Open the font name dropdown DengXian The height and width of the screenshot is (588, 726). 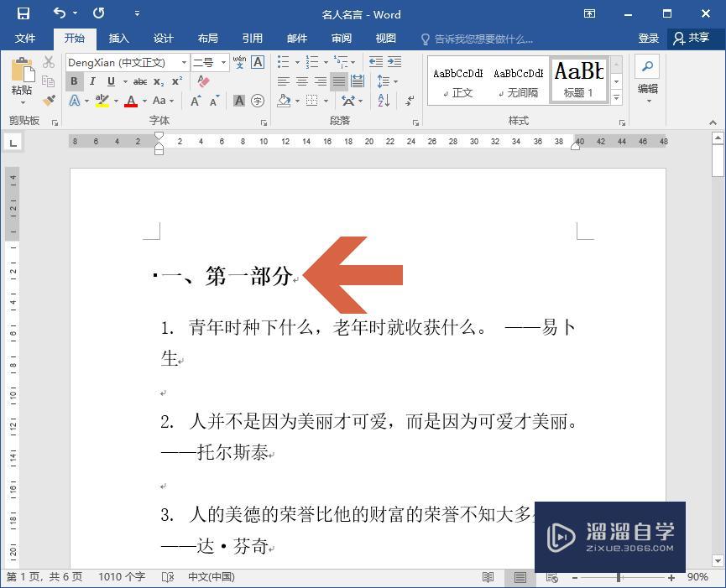185,62
